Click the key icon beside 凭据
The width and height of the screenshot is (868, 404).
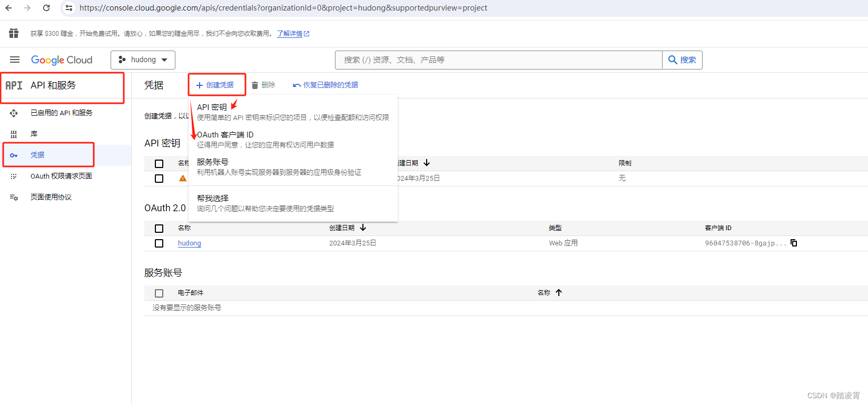(x=14, y=155)
